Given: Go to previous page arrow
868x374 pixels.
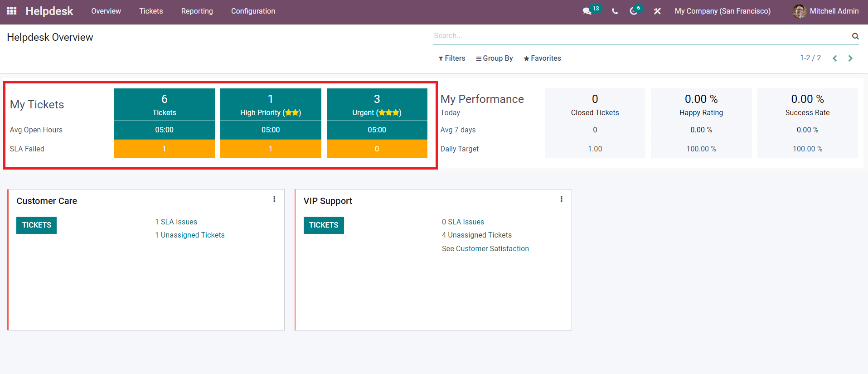Looking at the screenshot, I should tap(835, 58).
